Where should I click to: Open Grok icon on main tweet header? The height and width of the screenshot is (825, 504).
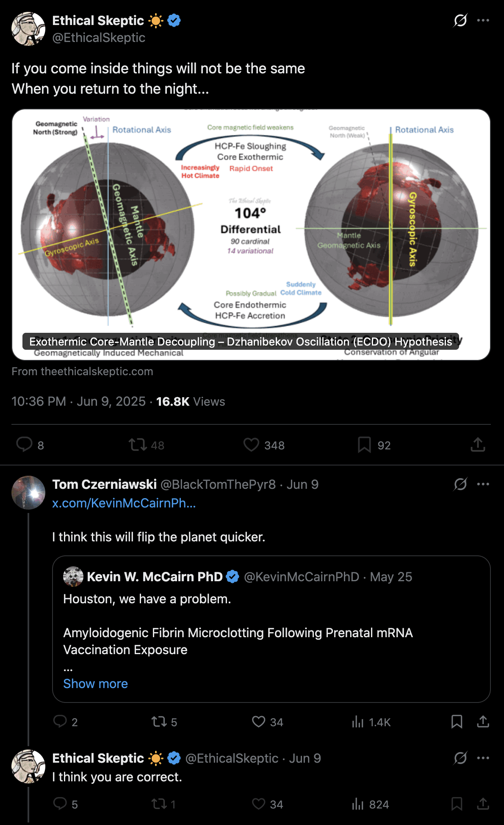click(460, 20)
